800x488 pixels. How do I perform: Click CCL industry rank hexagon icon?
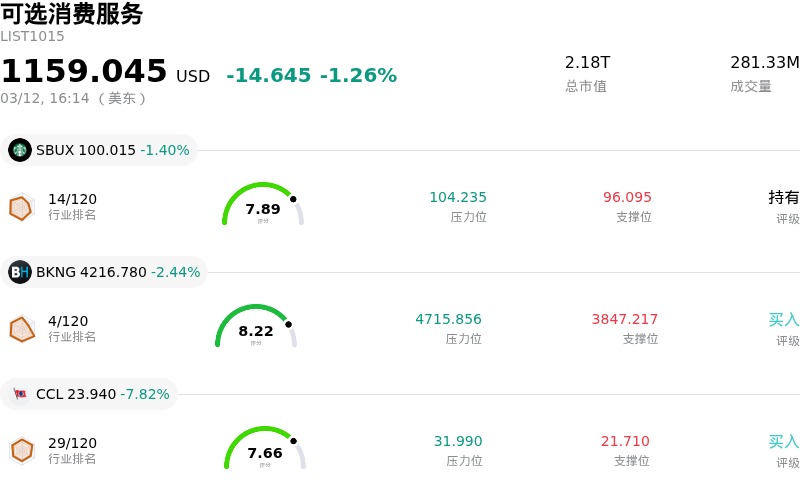click(21, 451)
